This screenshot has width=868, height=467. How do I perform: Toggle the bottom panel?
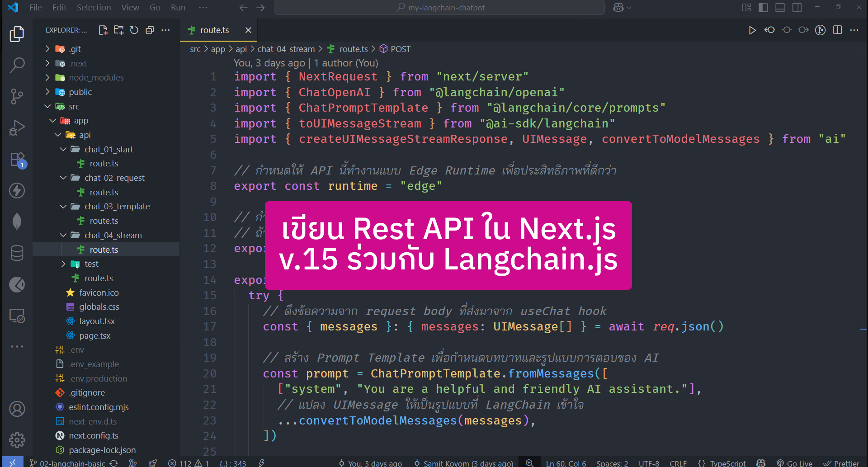(780, 8)
